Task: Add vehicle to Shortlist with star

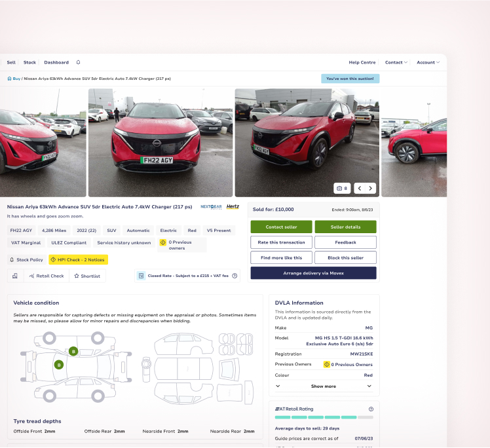Action: (87, 276)
